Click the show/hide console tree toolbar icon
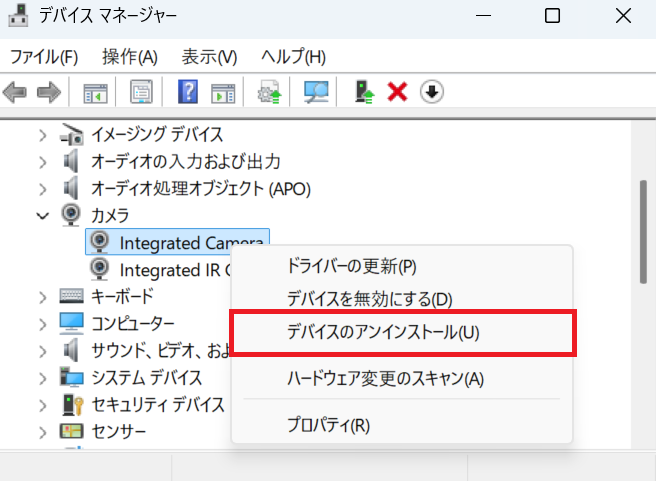This screenshot has width=656, height=481. coord(95,93)
